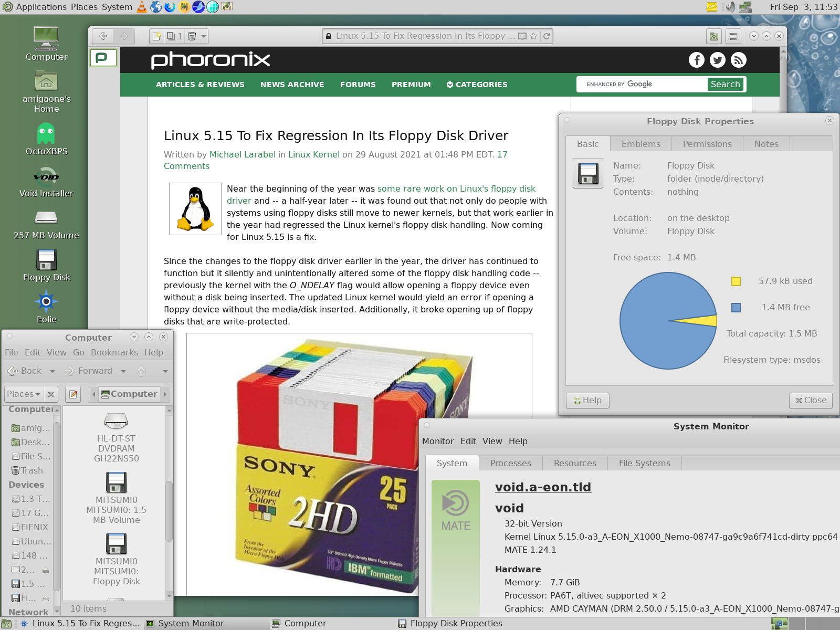Switch to the Permissions tab
Image resolution: width=840 pixels, height=630 pixels.
point(707,144)
